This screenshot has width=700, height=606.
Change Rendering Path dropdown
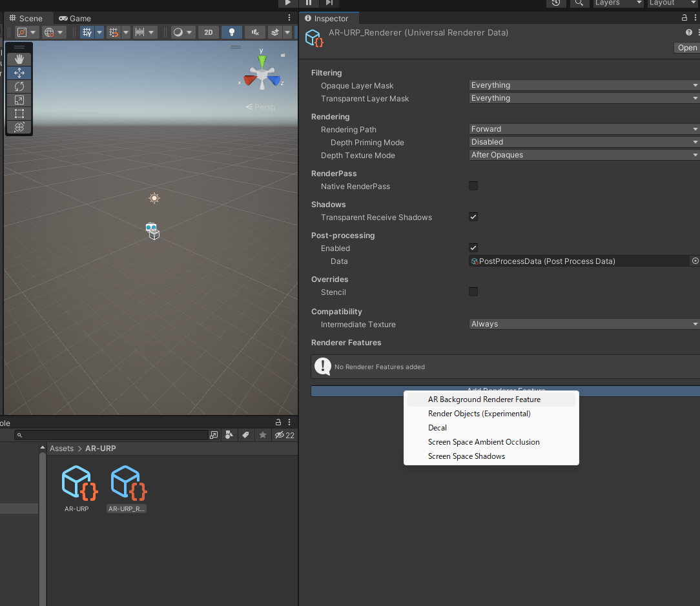pos(584,129)
